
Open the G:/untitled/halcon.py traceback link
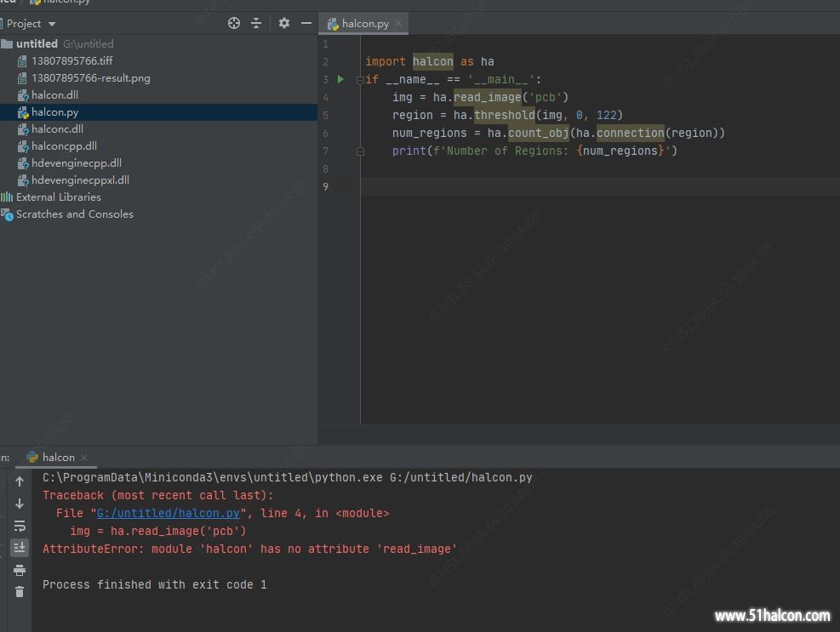pos(169,513)
